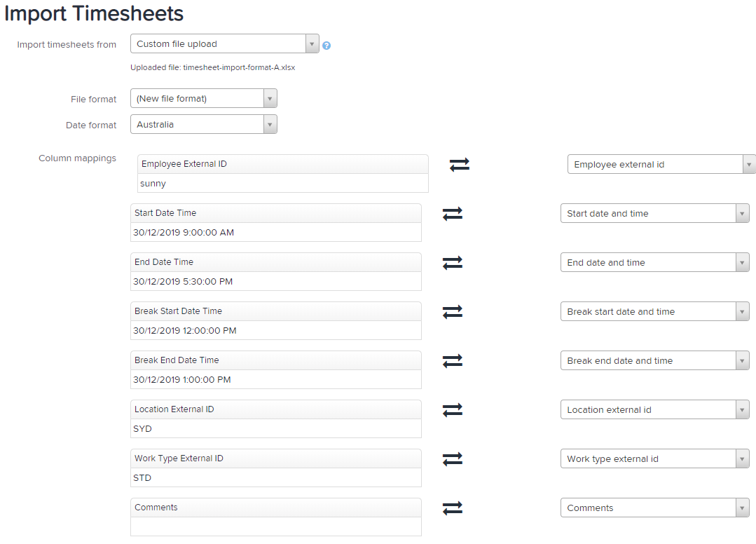Open the Location external id mapping dropdown
Screen dimensions: 756x544
(x=654, y=409)
